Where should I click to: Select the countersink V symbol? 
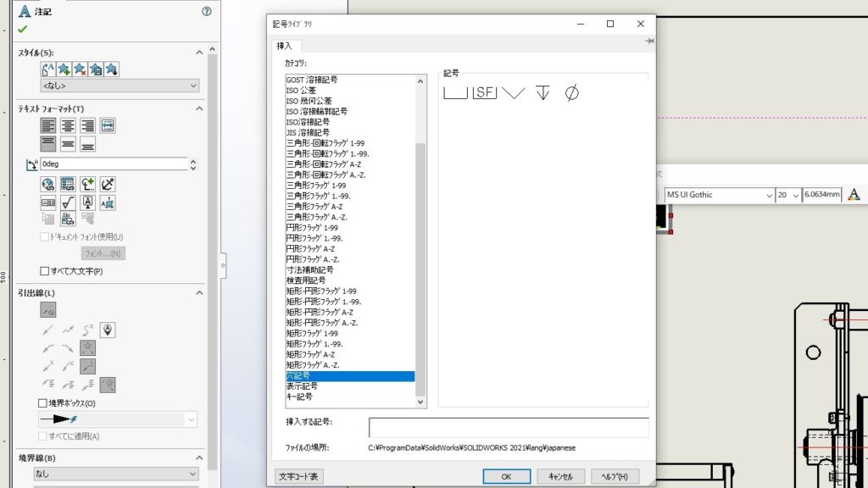coord(514,93)
